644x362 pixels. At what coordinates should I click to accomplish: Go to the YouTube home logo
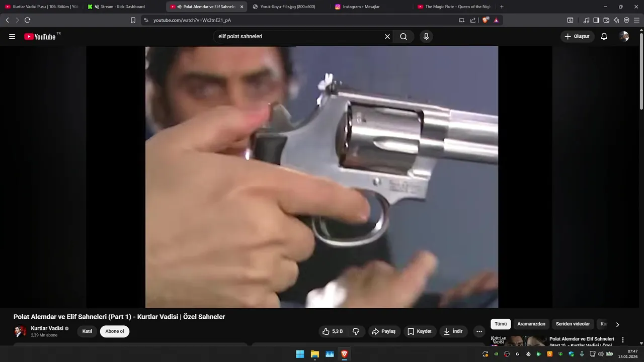pos(40,36)
